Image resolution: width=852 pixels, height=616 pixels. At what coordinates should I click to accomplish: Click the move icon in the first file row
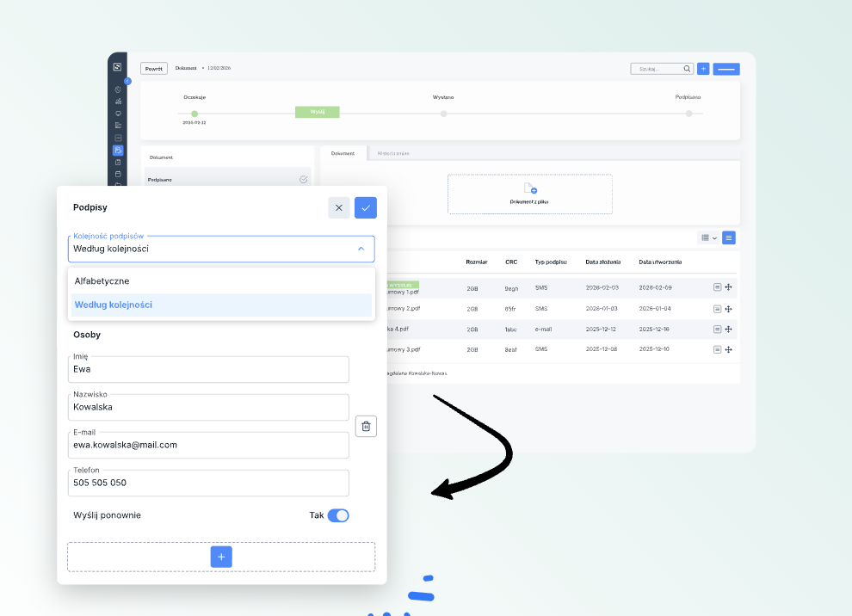click(x=728, y=288)
